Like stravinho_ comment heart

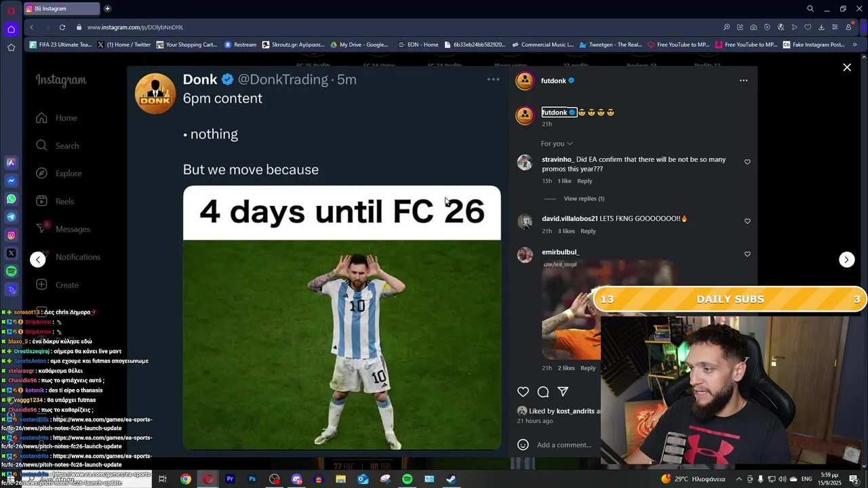(747, 162)
